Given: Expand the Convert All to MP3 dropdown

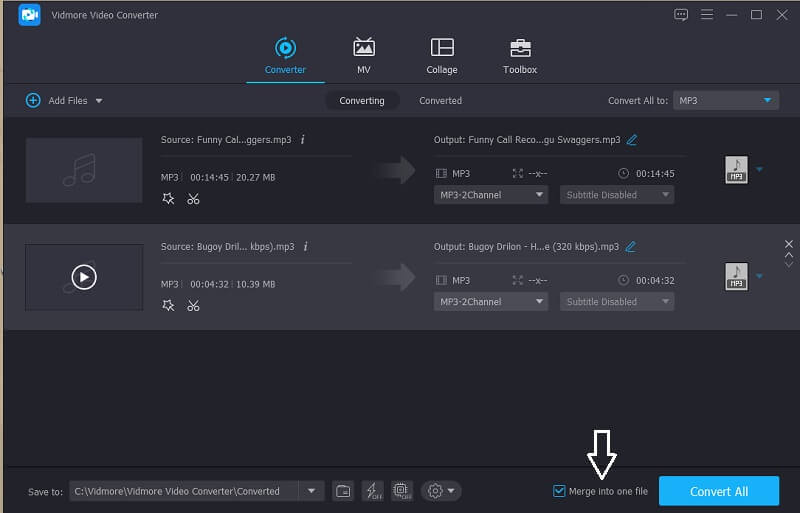Looking at the screenshot, I should (725, 100).
